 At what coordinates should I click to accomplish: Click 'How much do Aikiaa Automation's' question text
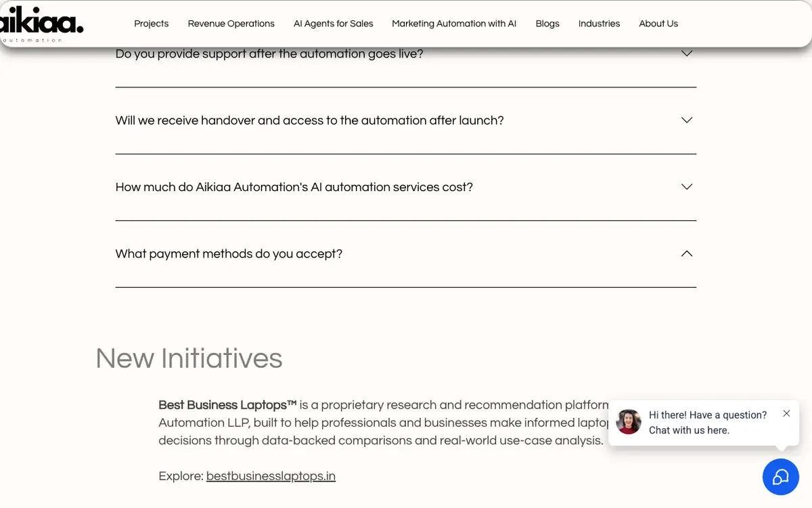[294, 187]
